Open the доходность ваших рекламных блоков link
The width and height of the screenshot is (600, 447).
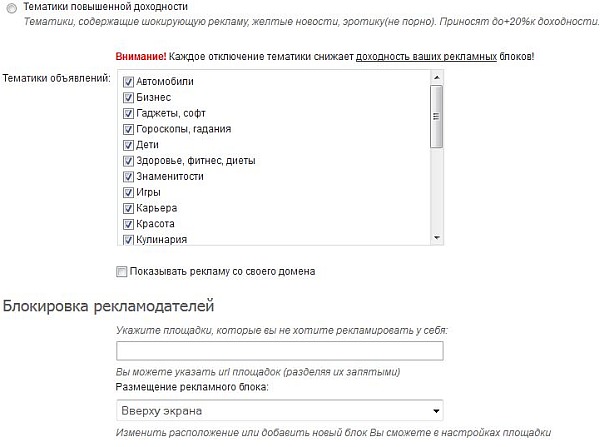pyautogui.click(x=426, y=56)
